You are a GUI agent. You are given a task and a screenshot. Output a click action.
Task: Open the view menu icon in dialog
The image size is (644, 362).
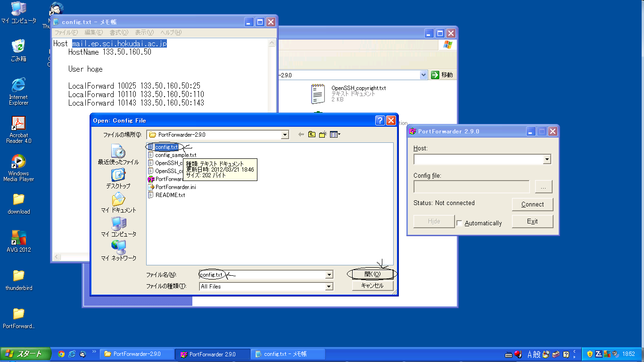point(335,135)
